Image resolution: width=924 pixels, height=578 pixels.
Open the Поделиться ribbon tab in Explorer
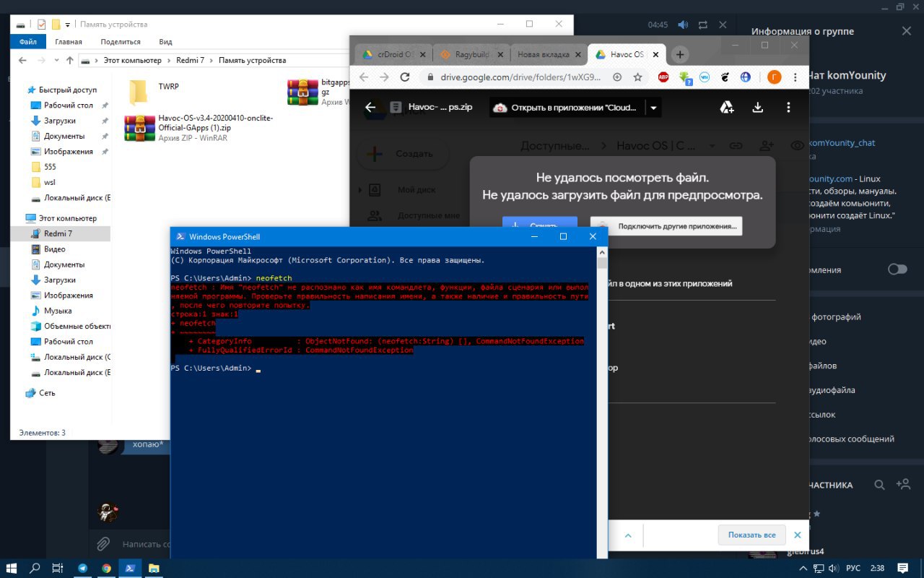121,42
